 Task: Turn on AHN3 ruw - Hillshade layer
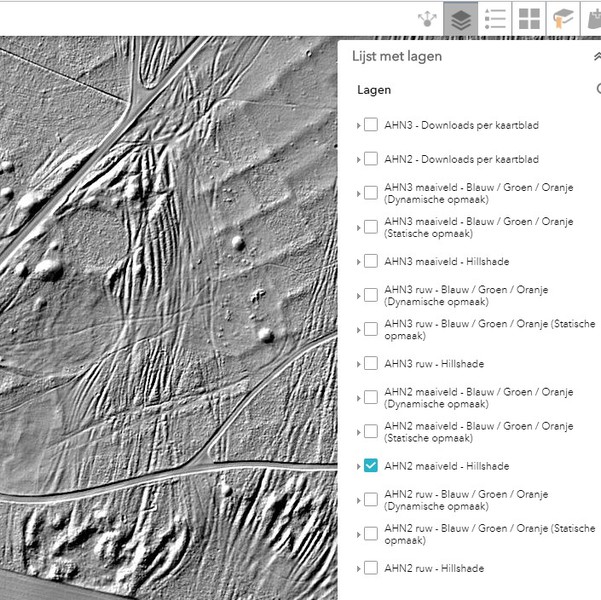pos(371,363)
